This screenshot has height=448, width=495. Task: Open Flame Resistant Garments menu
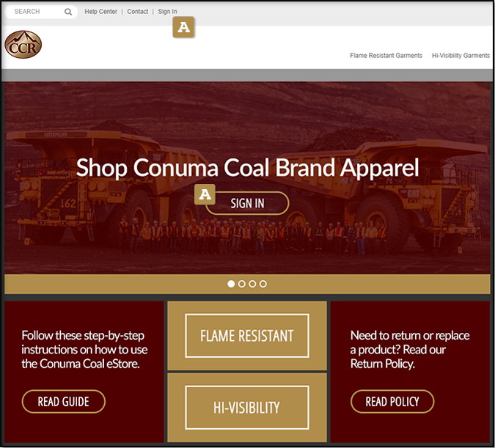pyautogui.click(x=386, y=56)
